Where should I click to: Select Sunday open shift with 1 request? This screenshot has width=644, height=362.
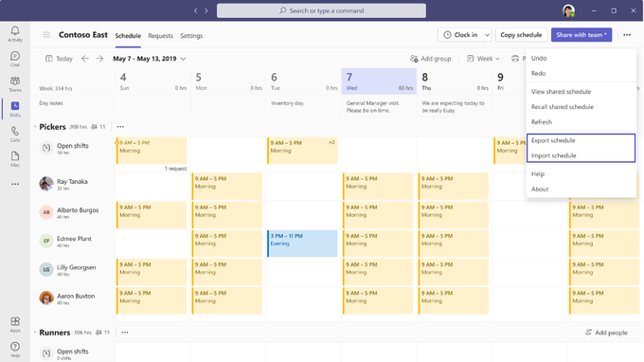pos(152,151)
